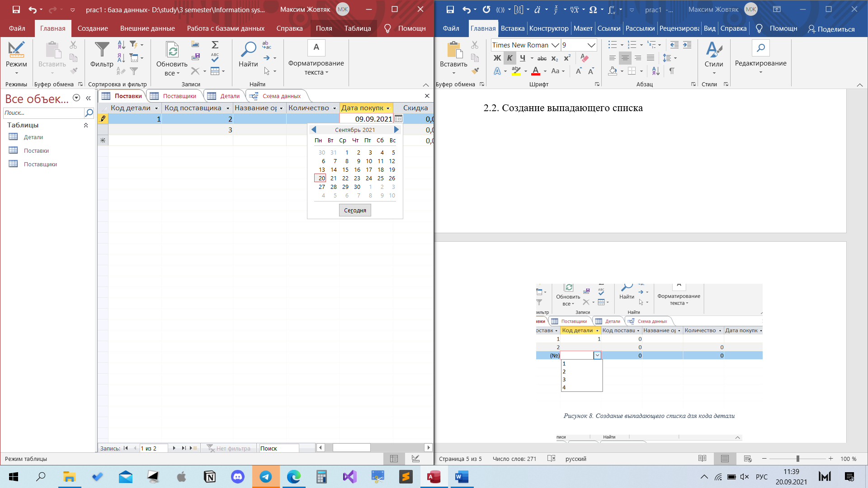
Task: Toggle Bold in Word ribbon
Action: point(497,58)
